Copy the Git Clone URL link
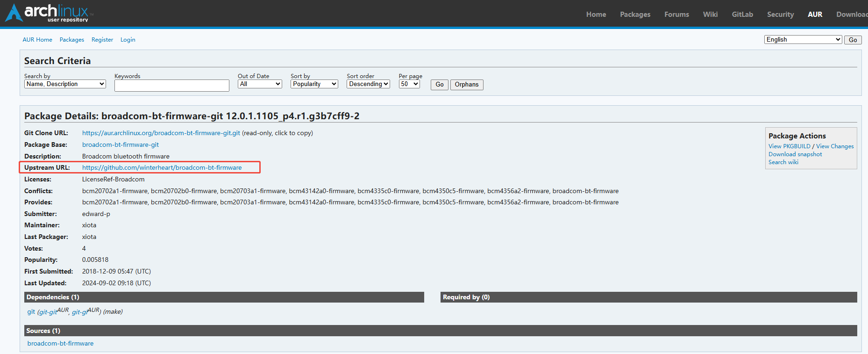Viewport: 868px width, 354px height. click(161, 133)
